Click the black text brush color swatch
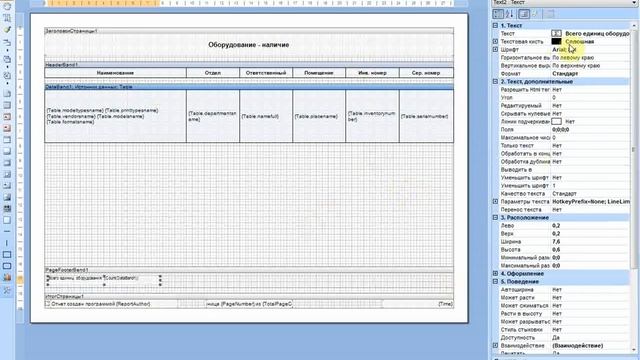640x360 pixels. pos(556,41)
